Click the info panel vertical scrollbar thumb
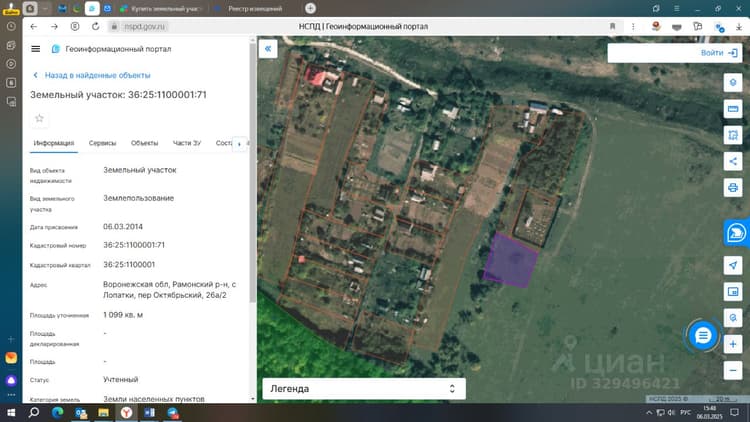Screen dimensions: 750x422 (253, 173)
